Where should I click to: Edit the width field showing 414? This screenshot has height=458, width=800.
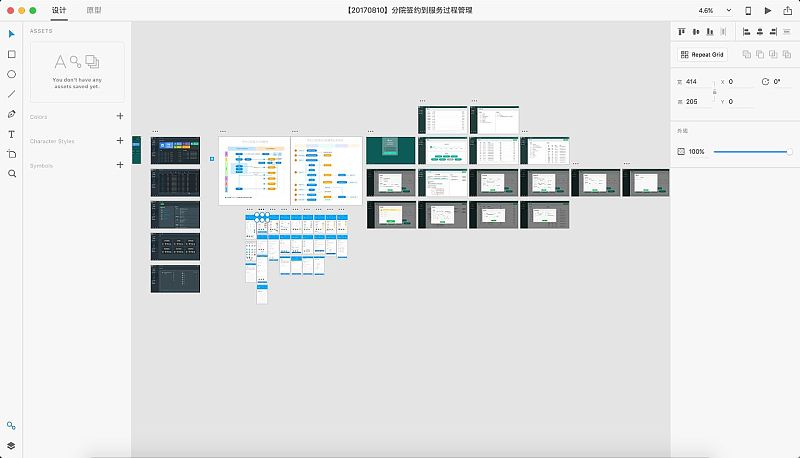[698, 82]
